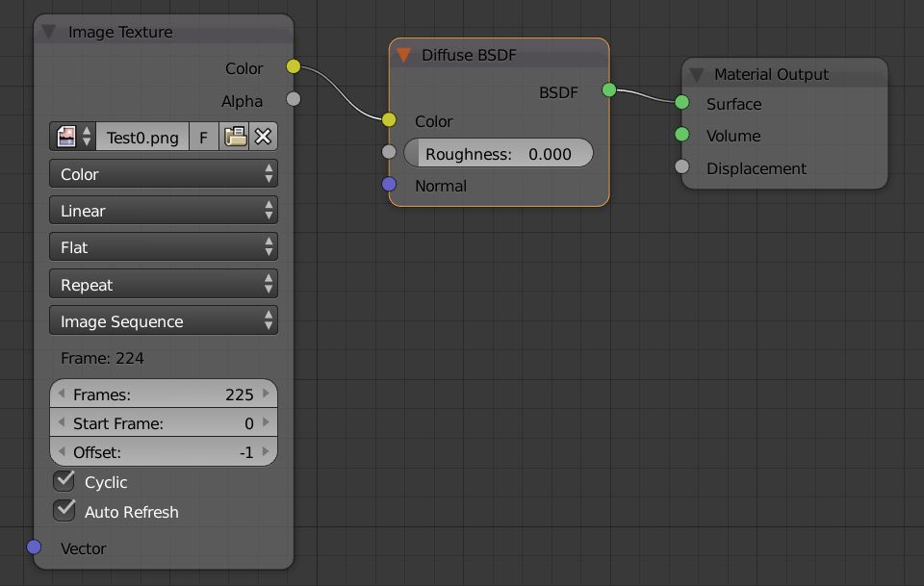924x586 pixels.
Task: Select the Diffuse BSDF node header
Action: tap(500, 54)
